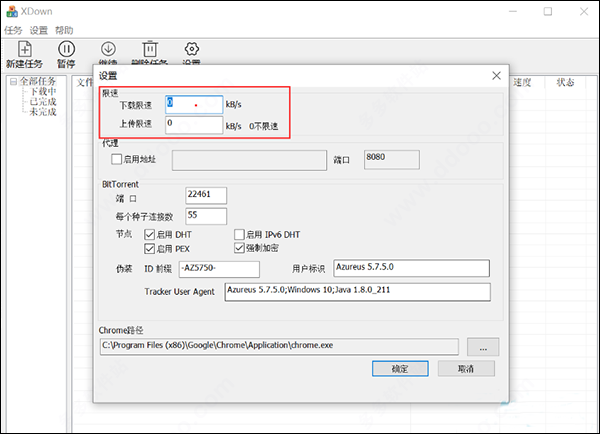Browse Chrome path with the ... button
The height and width of the screenshot is (434, 600).
tap(483, 347)
